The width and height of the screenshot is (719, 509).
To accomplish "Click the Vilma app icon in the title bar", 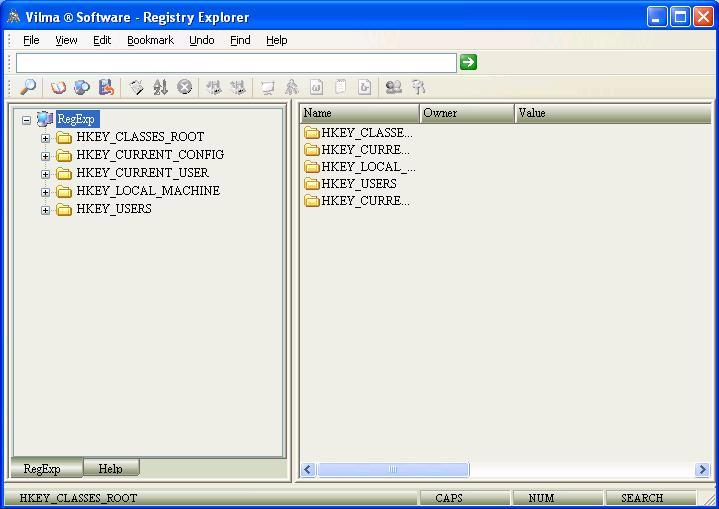I will click(x=14, y=17).
